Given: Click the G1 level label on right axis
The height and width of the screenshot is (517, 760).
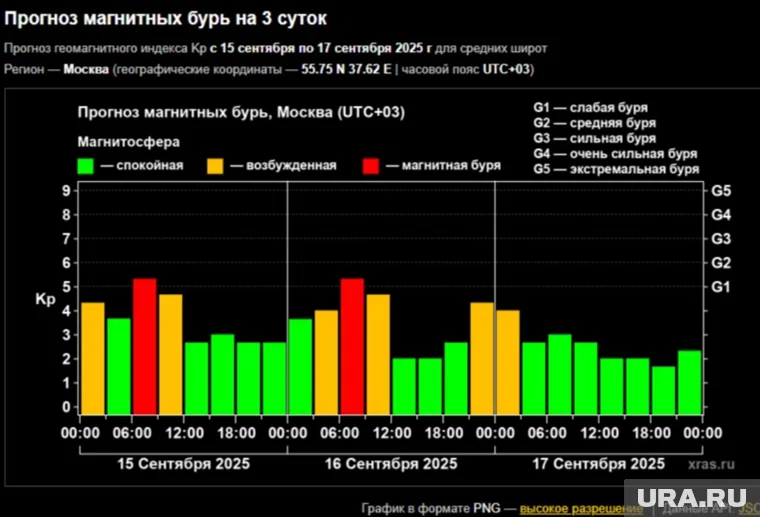Looking at the screenshot, I should click(721, 287).
